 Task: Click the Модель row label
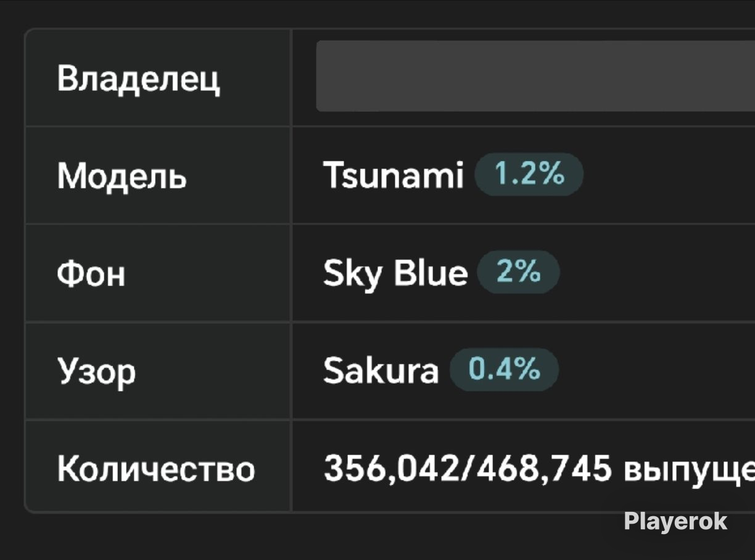pyautogui.click(x=122, y=176)
